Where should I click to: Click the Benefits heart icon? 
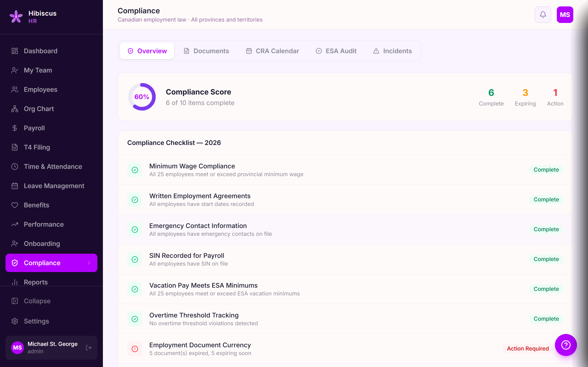tap(14, 205)
